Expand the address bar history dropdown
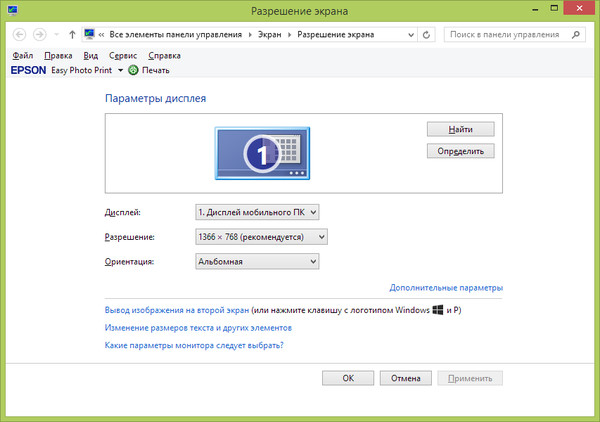Screen dimensions: 600x422 point(411,35)
